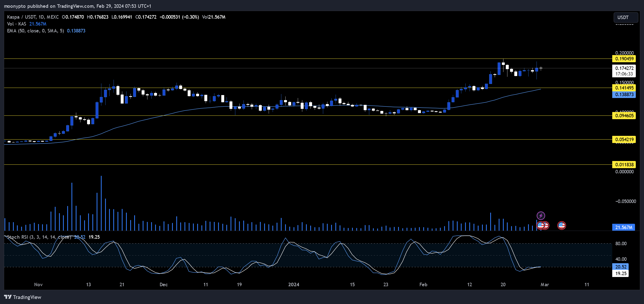Click the purple lightning bolt event icon
Screen dimensions: 644x304
pos(541,216)
